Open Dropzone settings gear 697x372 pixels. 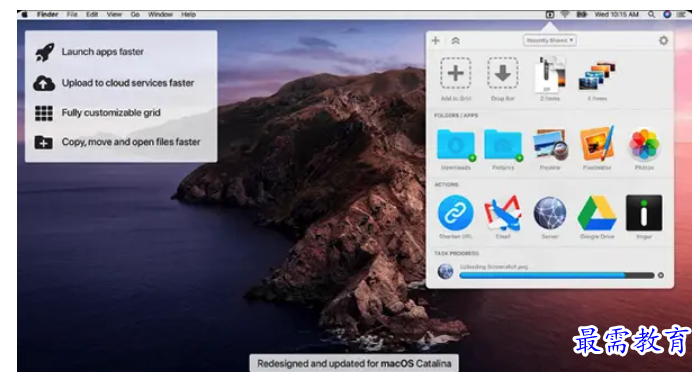(663, 40)
